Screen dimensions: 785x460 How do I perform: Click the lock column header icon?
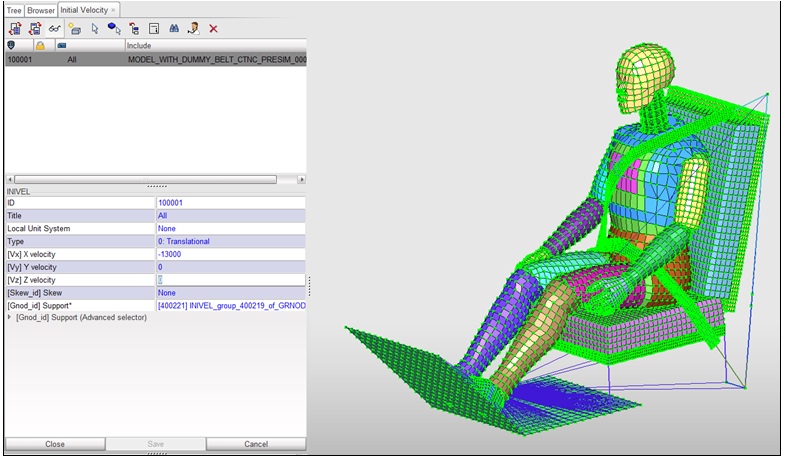[x=40, y=45]
